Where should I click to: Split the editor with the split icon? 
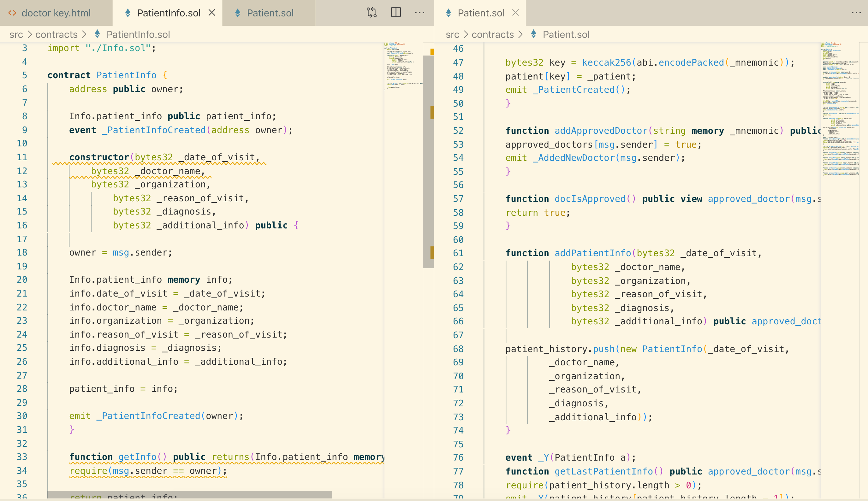[396, 13]
